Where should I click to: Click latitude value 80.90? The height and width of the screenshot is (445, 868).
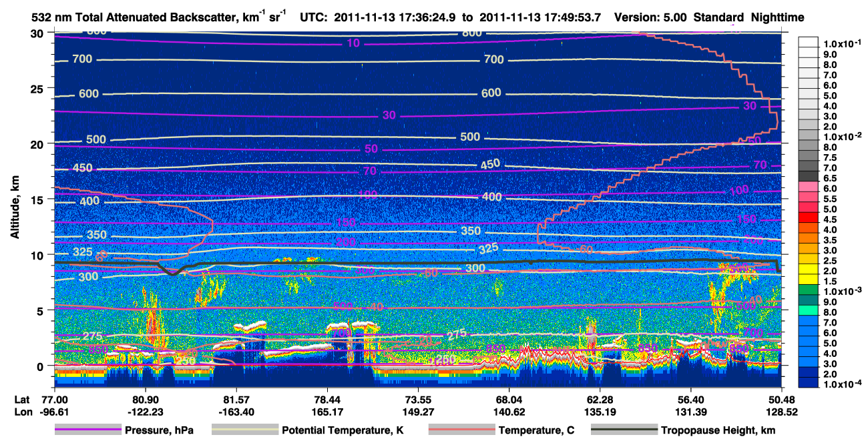point(146,399)
